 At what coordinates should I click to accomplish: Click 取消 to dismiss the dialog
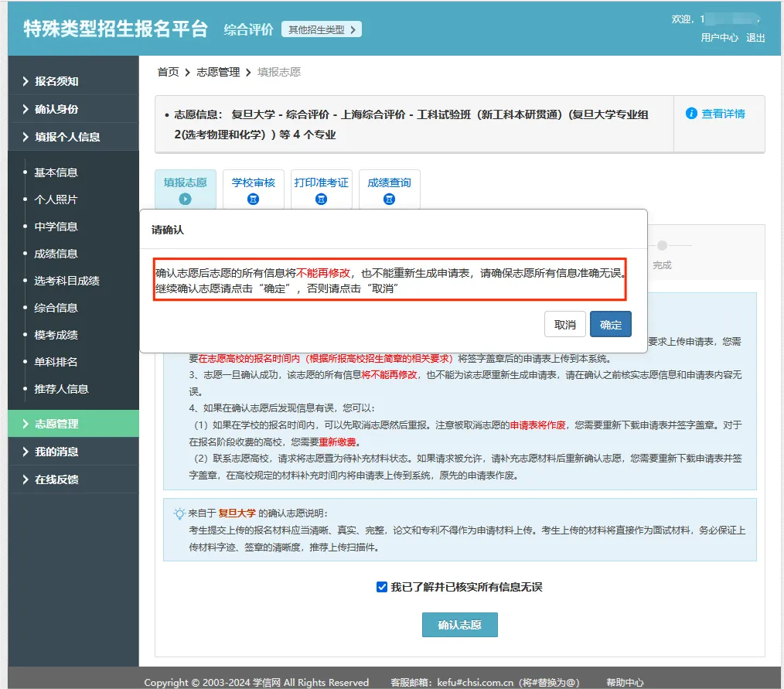click(564, 325)
